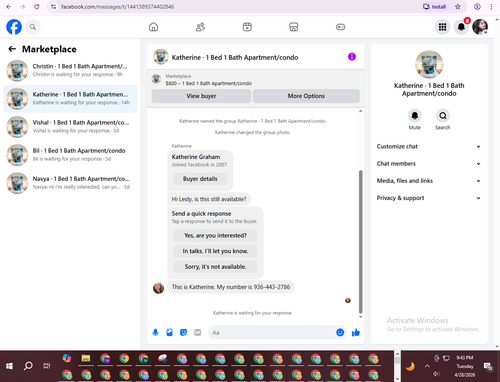
Task: Search in conversation with the magnifier icon
Action: point(443,116)
